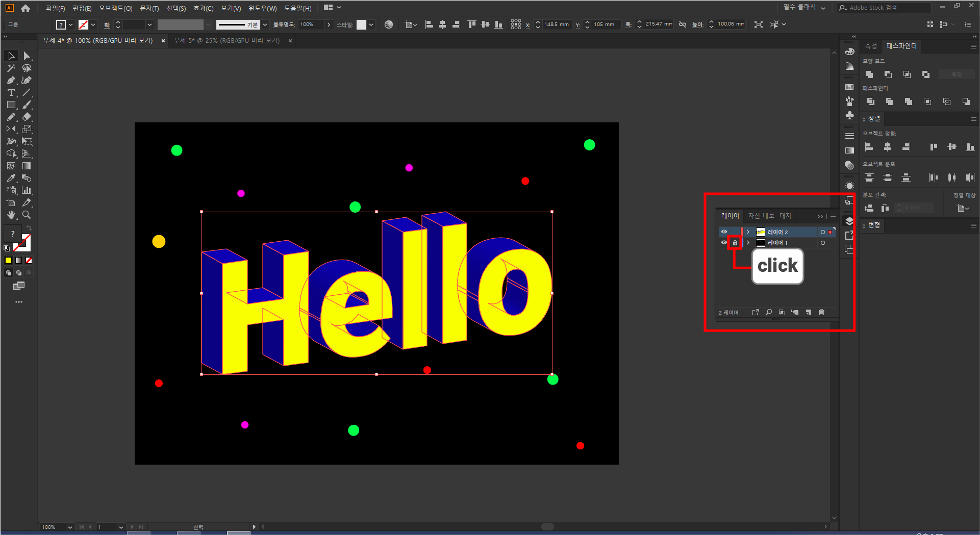Screen dimensions: 980x535
Task: Select the Scale tool
Action: coord(27,129)
